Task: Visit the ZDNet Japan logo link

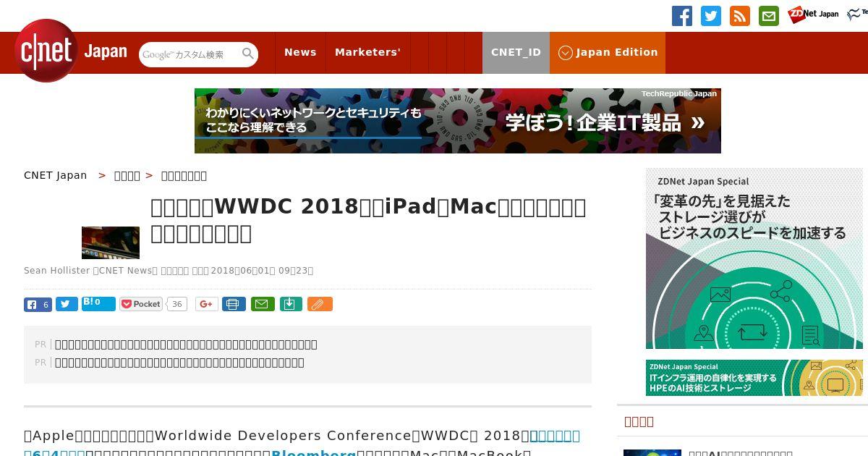Action: [x=813, y=14]
